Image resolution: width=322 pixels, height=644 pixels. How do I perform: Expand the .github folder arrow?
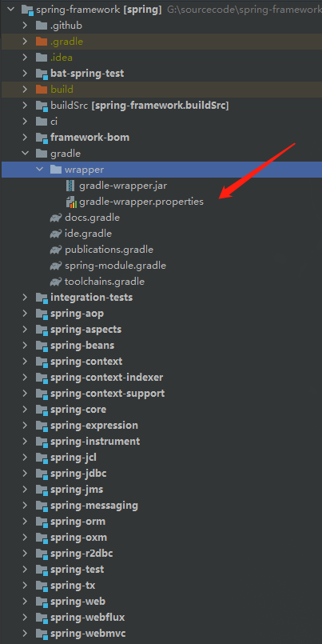coord(26,26)
